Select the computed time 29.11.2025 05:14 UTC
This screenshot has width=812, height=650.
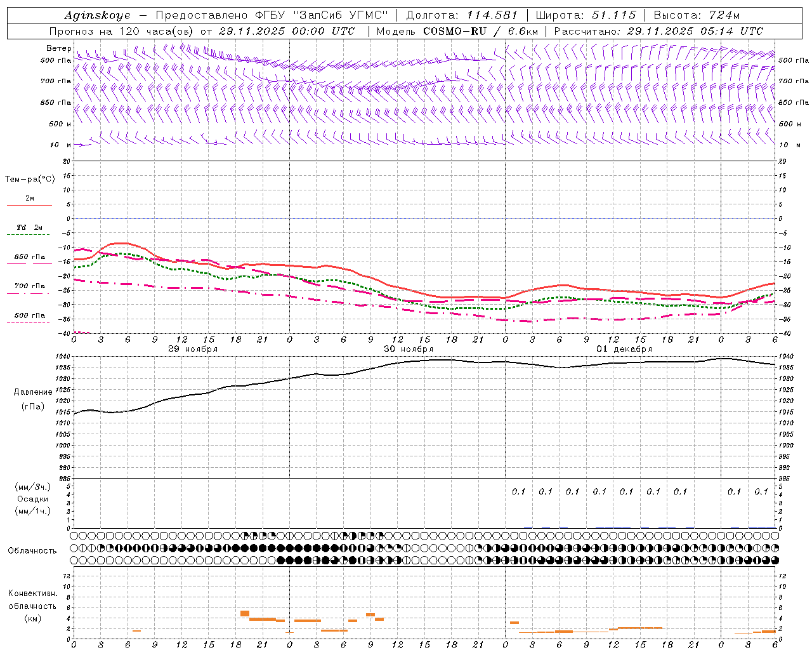tap(695, 31)
